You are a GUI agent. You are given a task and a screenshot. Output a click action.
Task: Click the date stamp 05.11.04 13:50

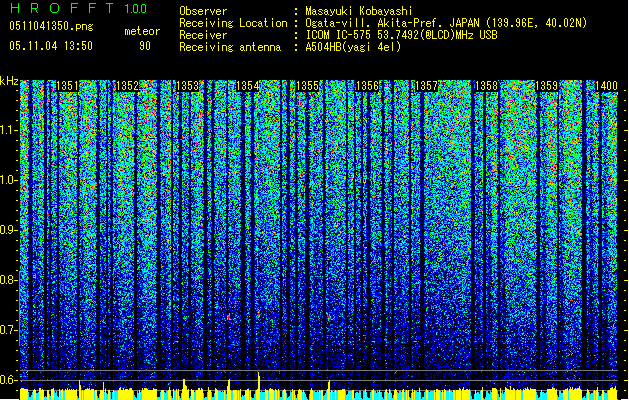(x=51, y=46)
